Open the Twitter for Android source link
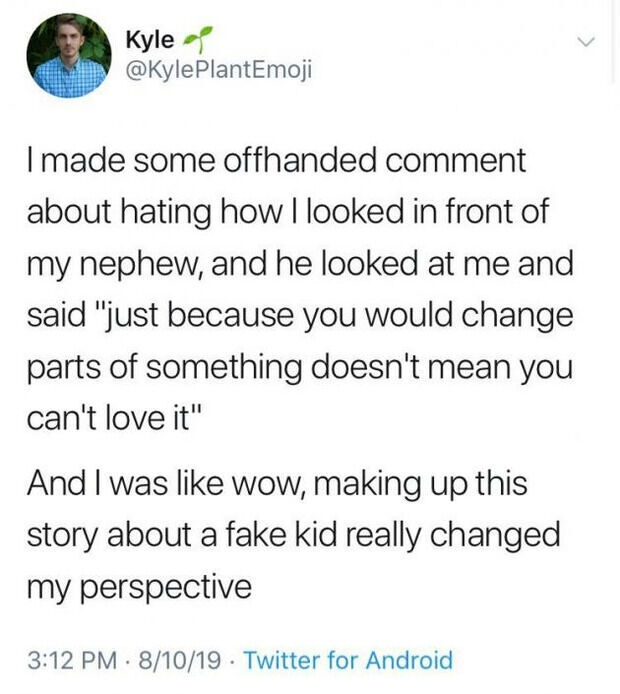The image size is (620, 694). coord(348,660)
